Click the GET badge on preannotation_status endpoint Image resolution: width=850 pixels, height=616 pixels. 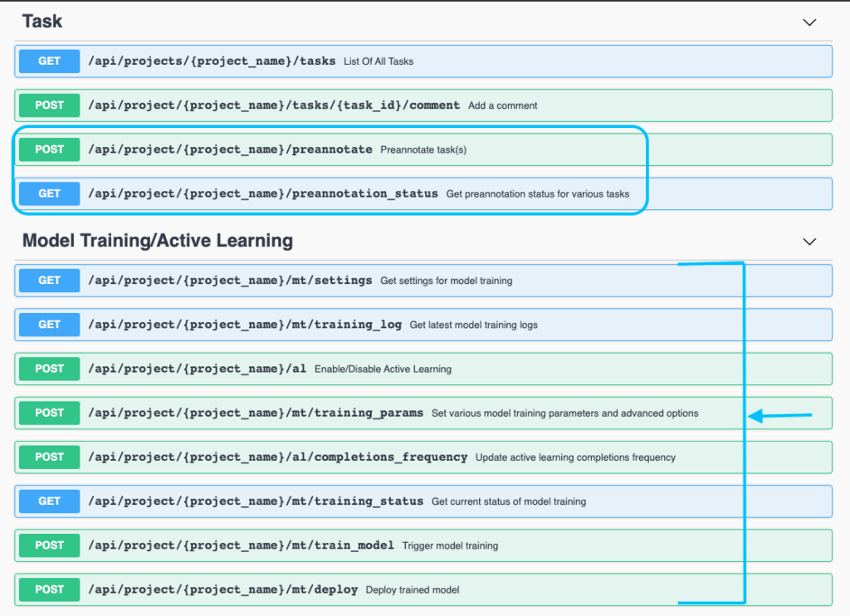click(x=47, y=193)
